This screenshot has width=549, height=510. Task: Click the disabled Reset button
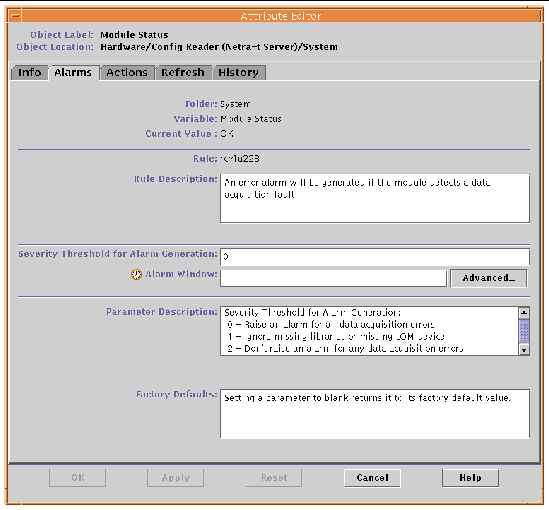coord(274,478)
